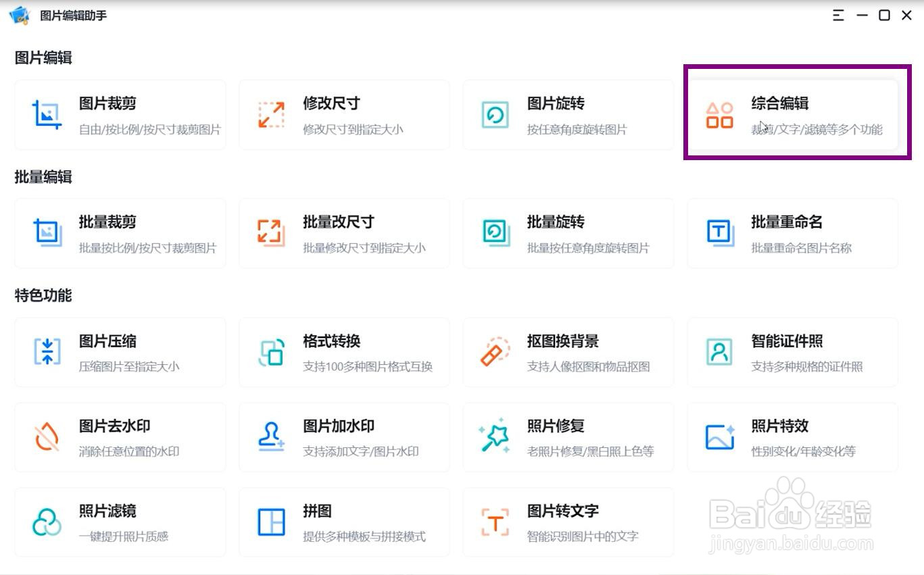This screenshot has width=924, height=575.
Task: Open the 图片去水印 (Watermark Removal) tool
Action: [x=120, y=436]
